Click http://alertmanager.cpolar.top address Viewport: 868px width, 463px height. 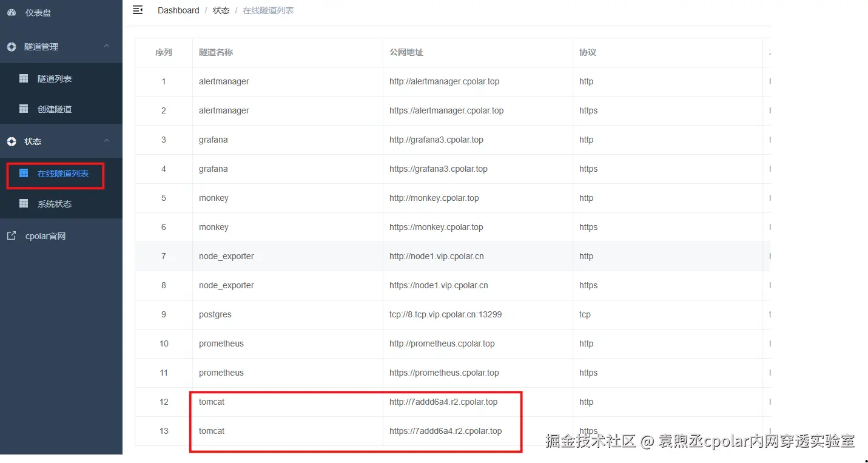click(445, 81)
